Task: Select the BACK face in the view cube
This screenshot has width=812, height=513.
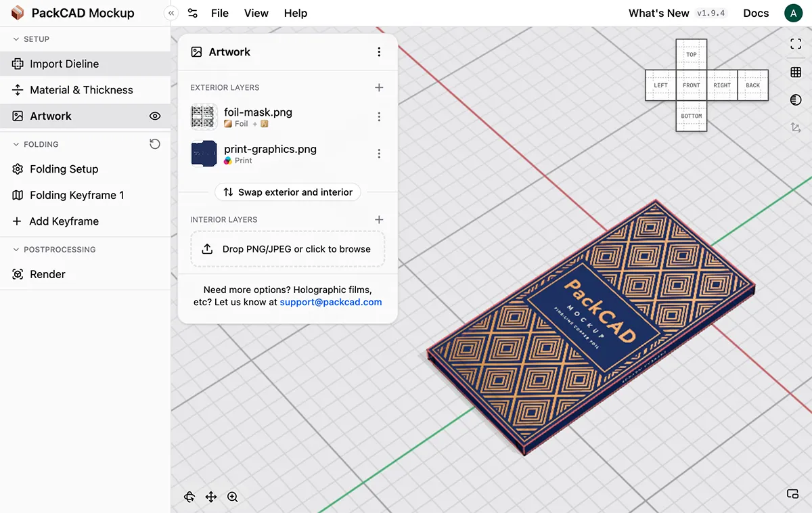Action: click(x=753, y=85)
